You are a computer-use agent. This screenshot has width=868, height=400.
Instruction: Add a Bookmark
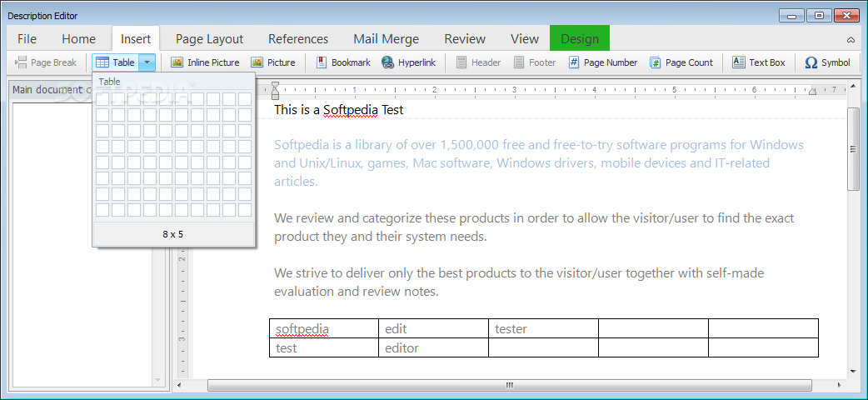click(x=343, y=62)
